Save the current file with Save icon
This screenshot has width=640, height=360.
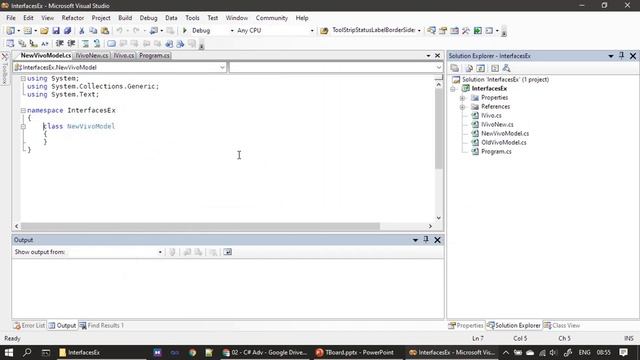56,31
